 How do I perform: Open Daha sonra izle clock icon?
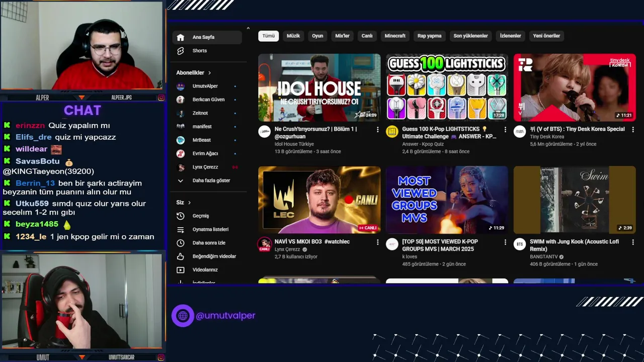[181, 243]
